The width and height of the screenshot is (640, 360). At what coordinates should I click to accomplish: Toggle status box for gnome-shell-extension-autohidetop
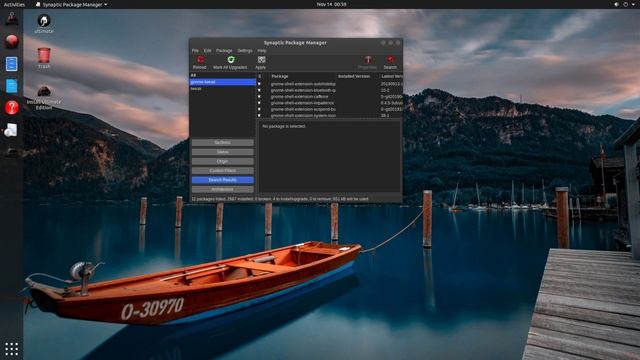[259, 84]
